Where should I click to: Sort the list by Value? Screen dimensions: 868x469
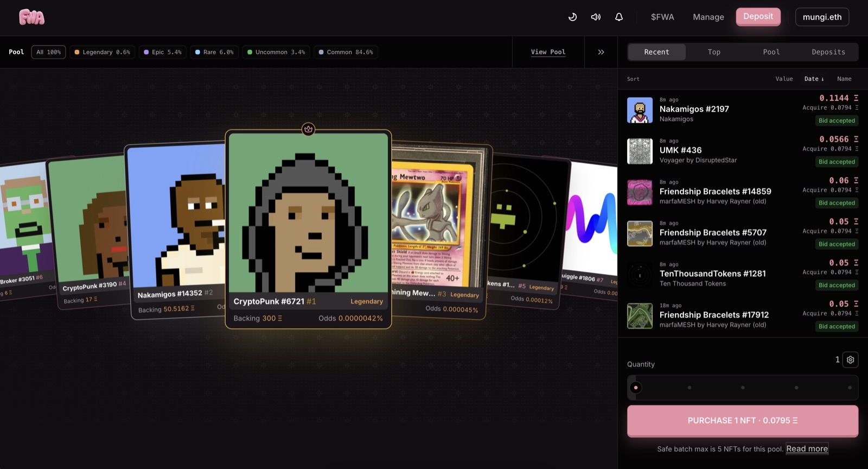coord(784,79)
